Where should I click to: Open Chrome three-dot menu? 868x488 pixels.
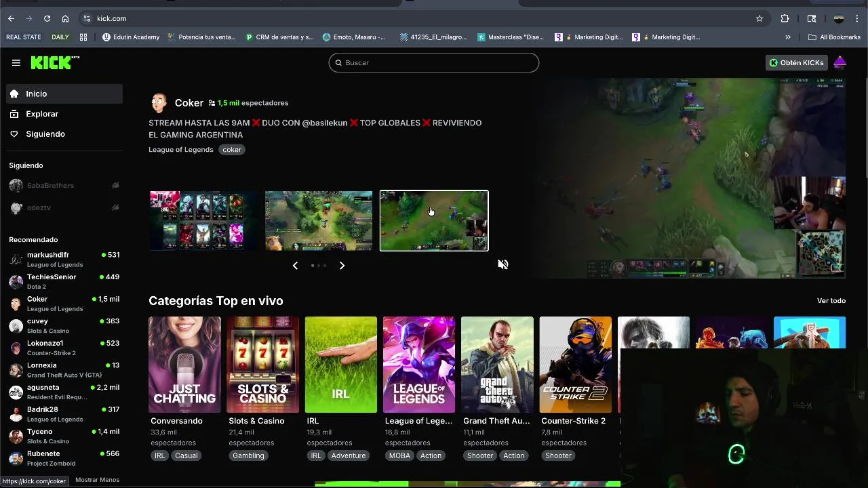pyautogui.click(x=858, y=18)
